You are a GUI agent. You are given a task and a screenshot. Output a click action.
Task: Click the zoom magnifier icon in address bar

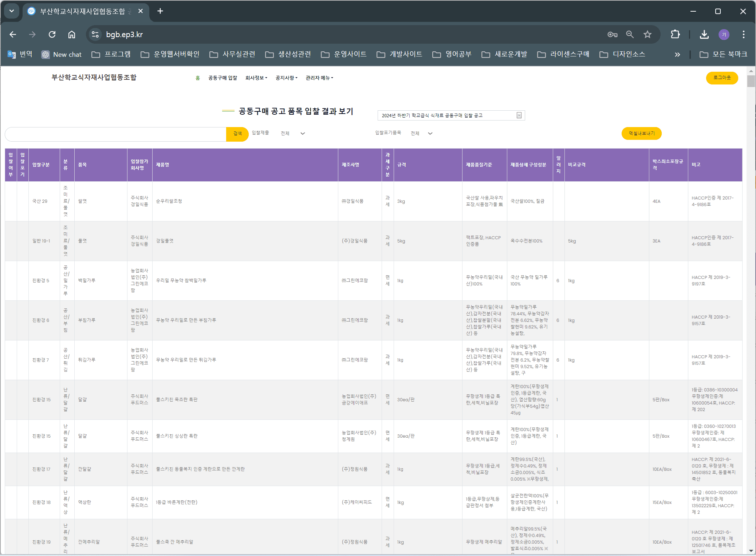click(x=630, y=35)
